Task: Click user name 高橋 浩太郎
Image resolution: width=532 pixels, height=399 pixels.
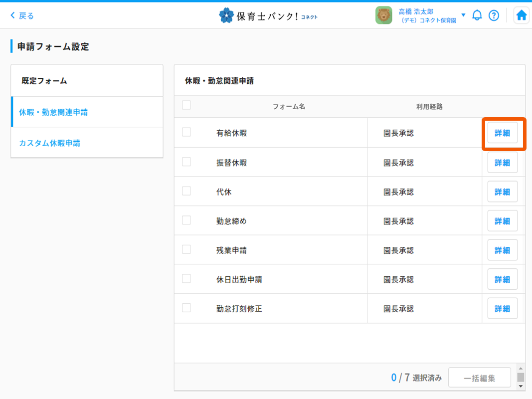Action: (416, 11)
